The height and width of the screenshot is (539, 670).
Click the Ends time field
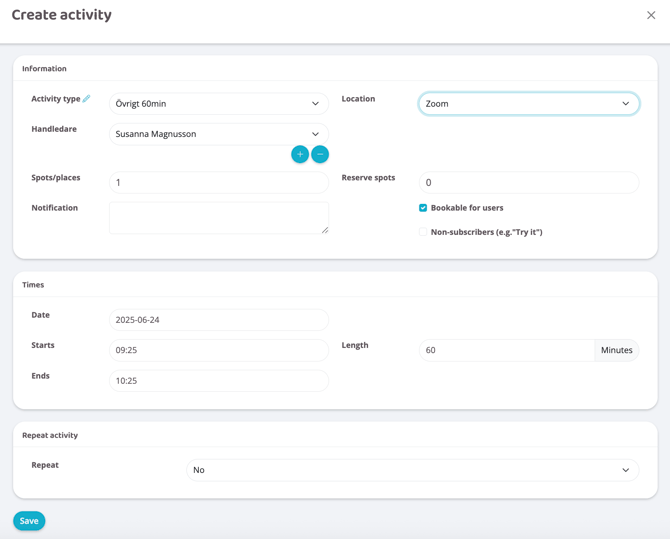coord(219,381)
